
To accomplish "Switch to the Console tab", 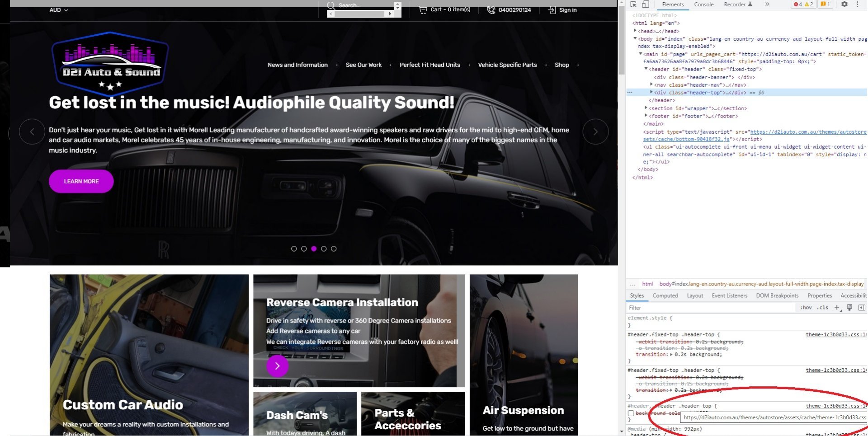I will point(704,5).
